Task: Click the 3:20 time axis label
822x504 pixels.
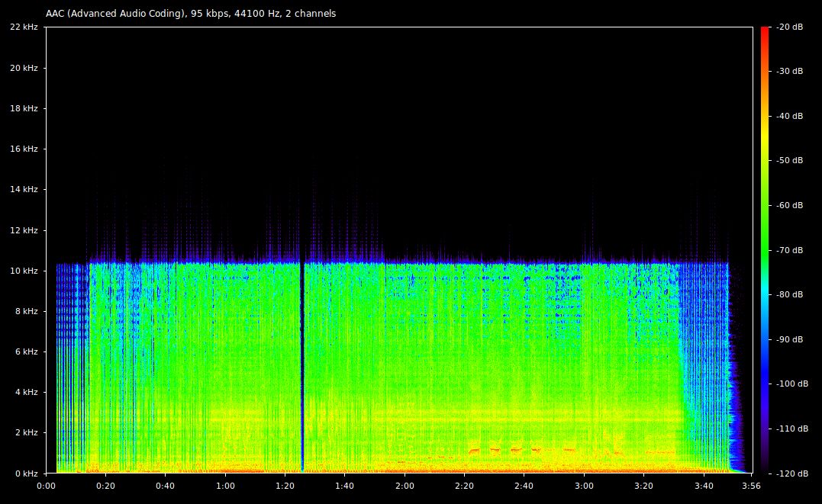Action: click(643, 486)
